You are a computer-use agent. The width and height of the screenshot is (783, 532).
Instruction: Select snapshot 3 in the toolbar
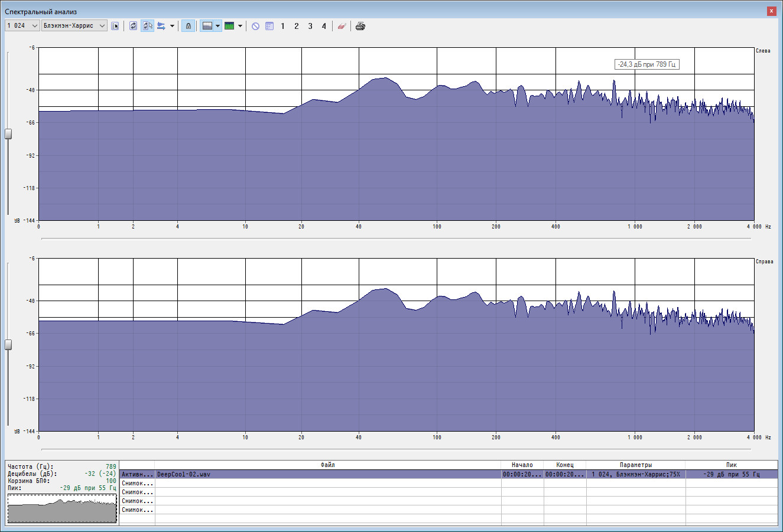coord(310,26)
